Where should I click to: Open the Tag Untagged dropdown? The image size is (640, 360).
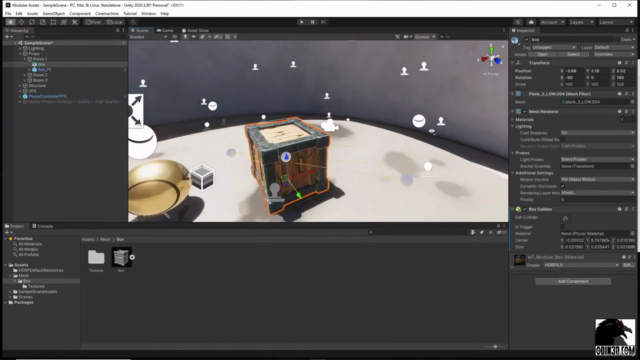(x=554, y=47)
